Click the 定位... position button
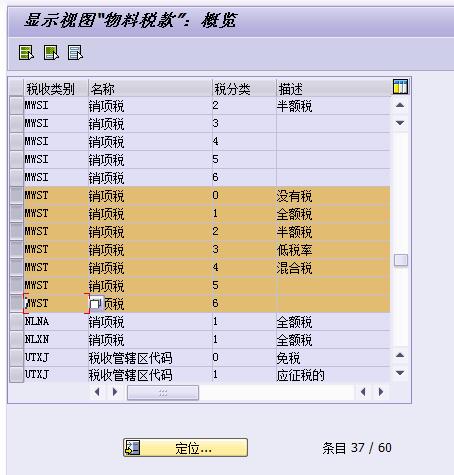 click(186, 447)
